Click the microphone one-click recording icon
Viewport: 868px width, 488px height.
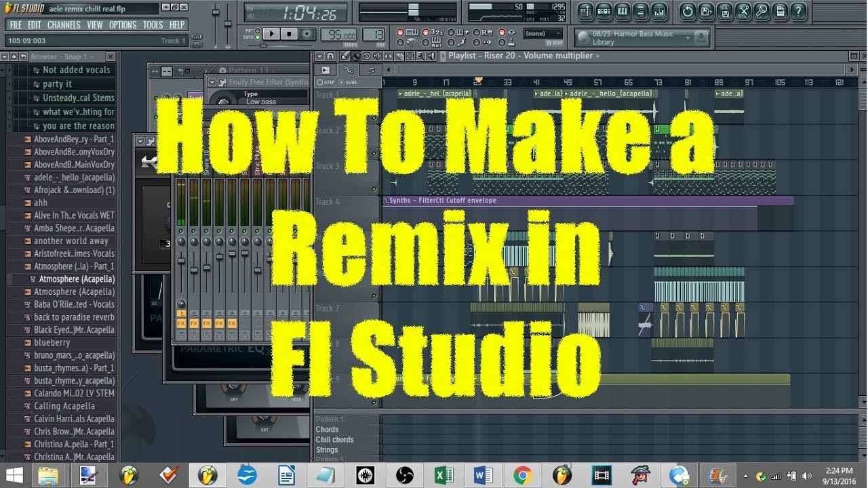pyautogui.click(x=762, y=12)
